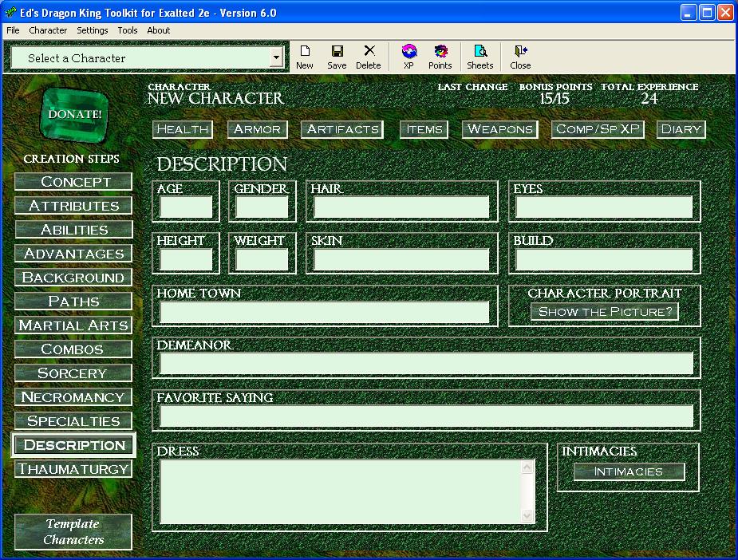
Task: Click the Bonus Points value 15/15
Action: pyautogui.click(x=555, y=98)
